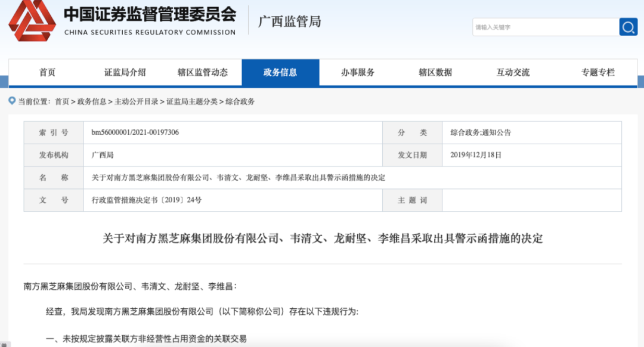
Task: Open the 首页 navigation tab
Action: point(47,72)
